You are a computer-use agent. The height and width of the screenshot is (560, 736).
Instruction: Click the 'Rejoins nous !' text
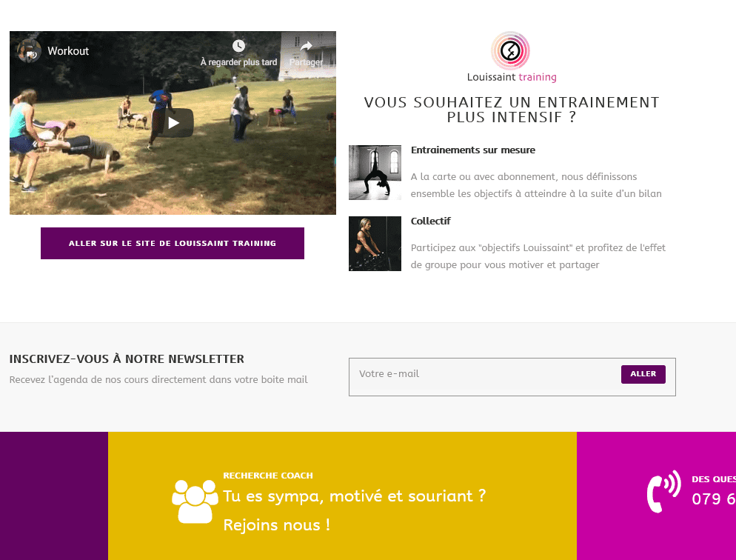pos(276,524)
